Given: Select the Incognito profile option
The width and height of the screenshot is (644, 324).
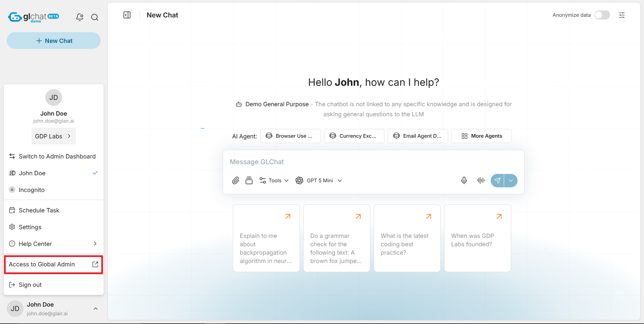Looking at the screenshot, I should [x=32, y=190].
